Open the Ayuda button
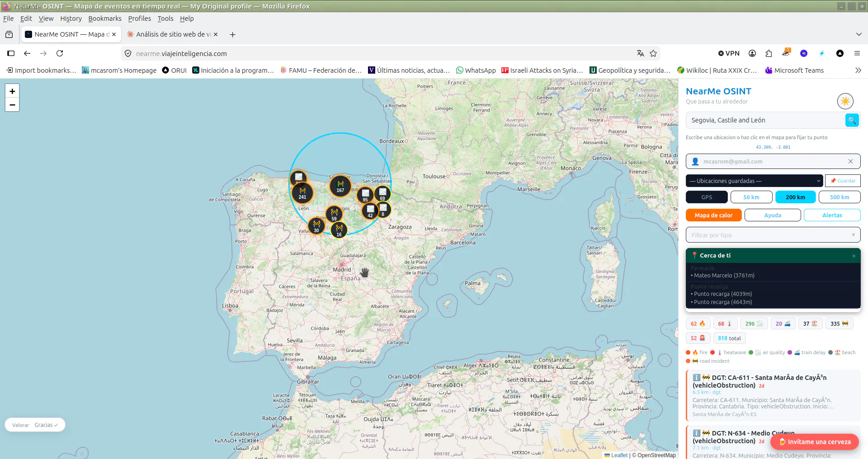The width and height of the screenshot is (868, 459). coord(773,215)
